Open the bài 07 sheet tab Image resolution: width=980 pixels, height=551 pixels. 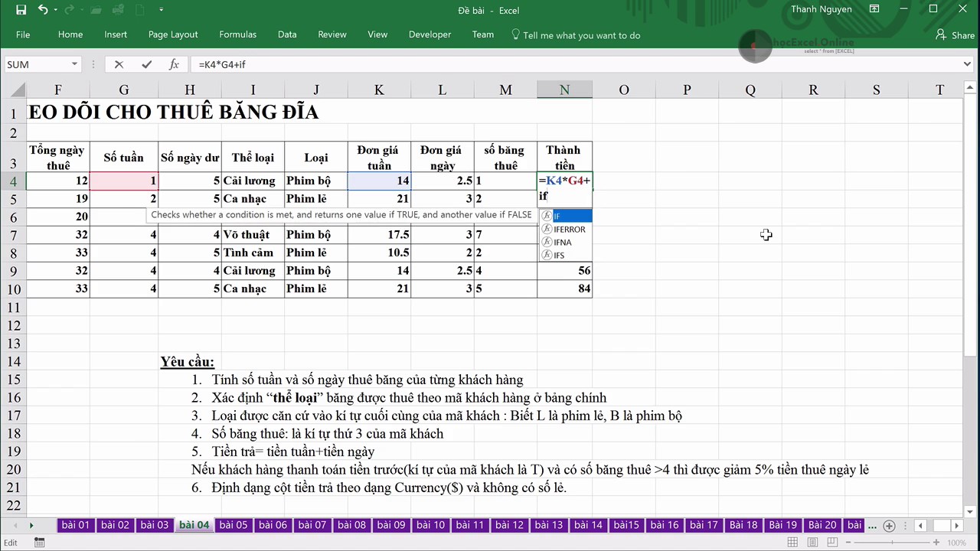(x=312, y=525)
